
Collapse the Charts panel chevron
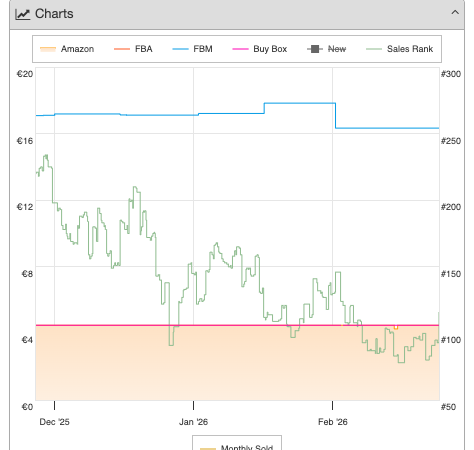point(455,13)
